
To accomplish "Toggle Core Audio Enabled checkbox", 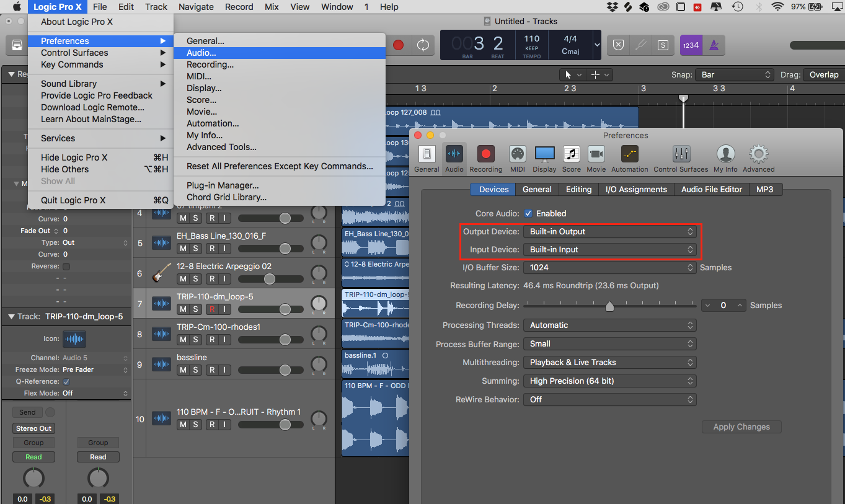I will click(528, 213).
